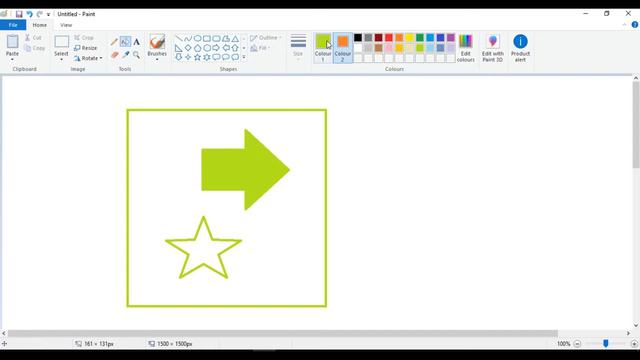The width and height of the screenshot is (640, 360).
Task: Switch to the Home ribbon tab
Action: (40, 25)
